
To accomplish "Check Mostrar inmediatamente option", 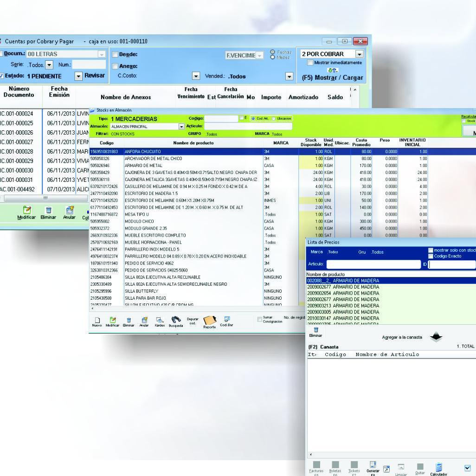I will pos(310,63).
